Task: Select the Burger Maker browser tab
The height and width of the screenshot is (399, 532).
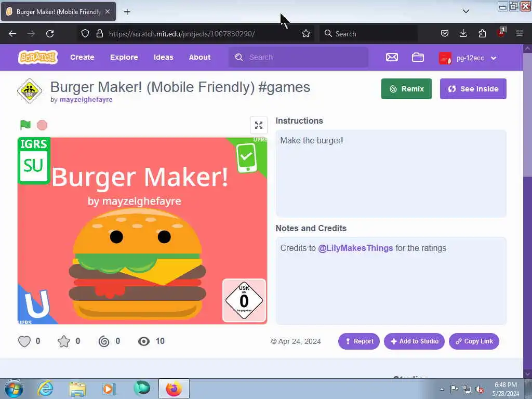Action: pyautogui.click(x=59, y=11)
